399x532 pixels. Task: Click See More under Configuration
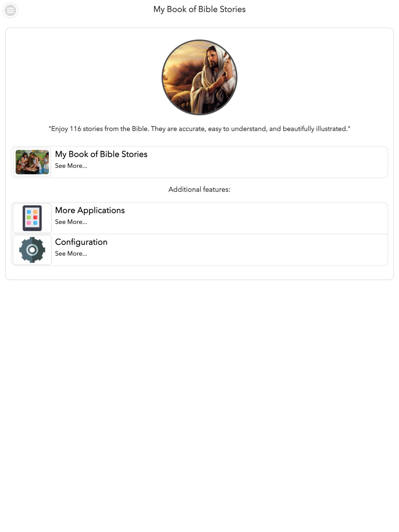[71, 254]
